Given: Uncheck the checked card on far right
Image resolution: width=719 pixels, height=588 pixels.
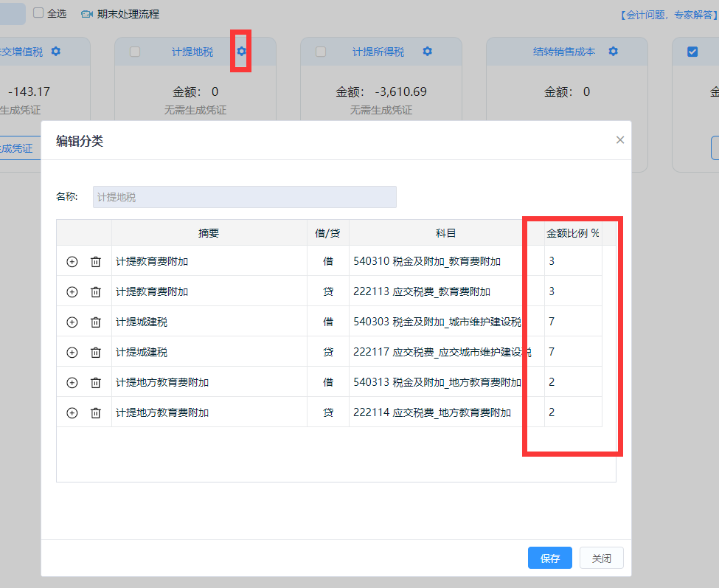Looking at the screenshot, I should pos(692,52).
